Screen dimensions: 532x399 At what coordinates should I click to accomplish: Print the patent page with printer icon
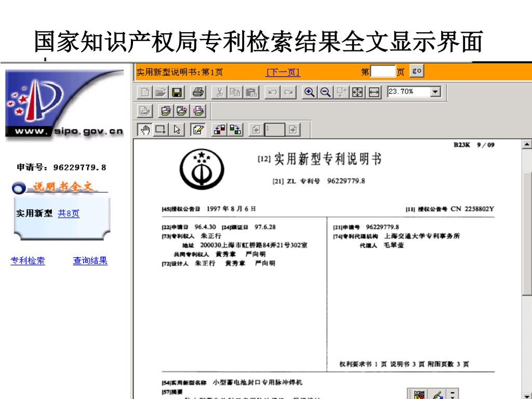point(198,92)
